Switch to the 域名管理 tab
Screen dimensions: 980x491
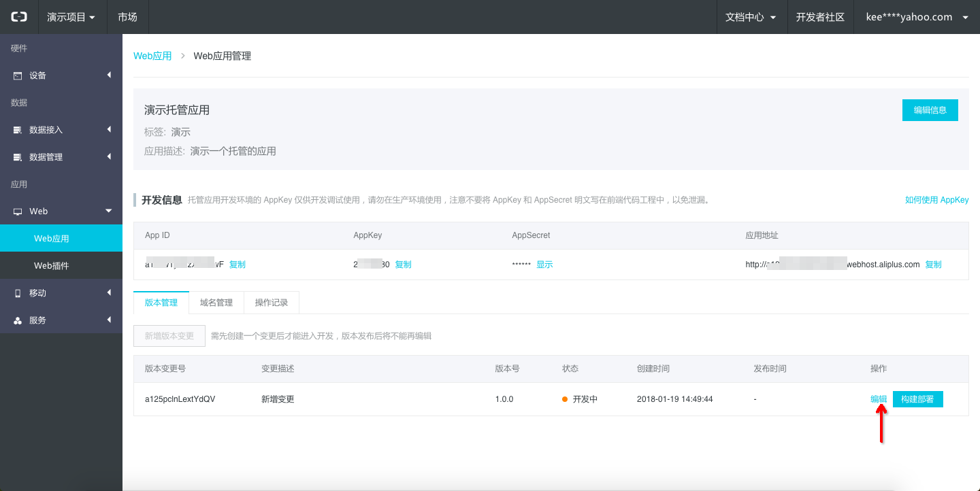coord(216,303)
